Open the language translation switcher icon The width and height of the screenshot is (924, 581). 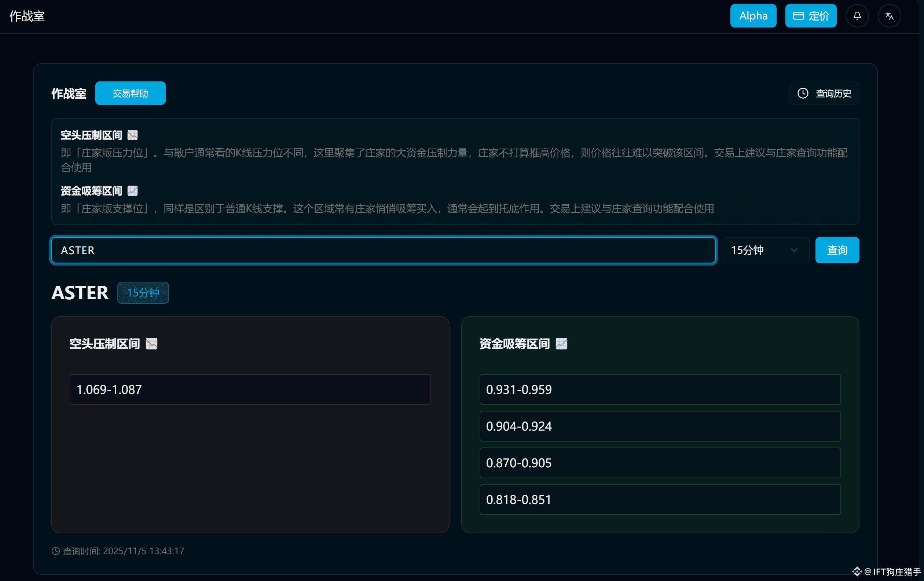pos(889,16)
